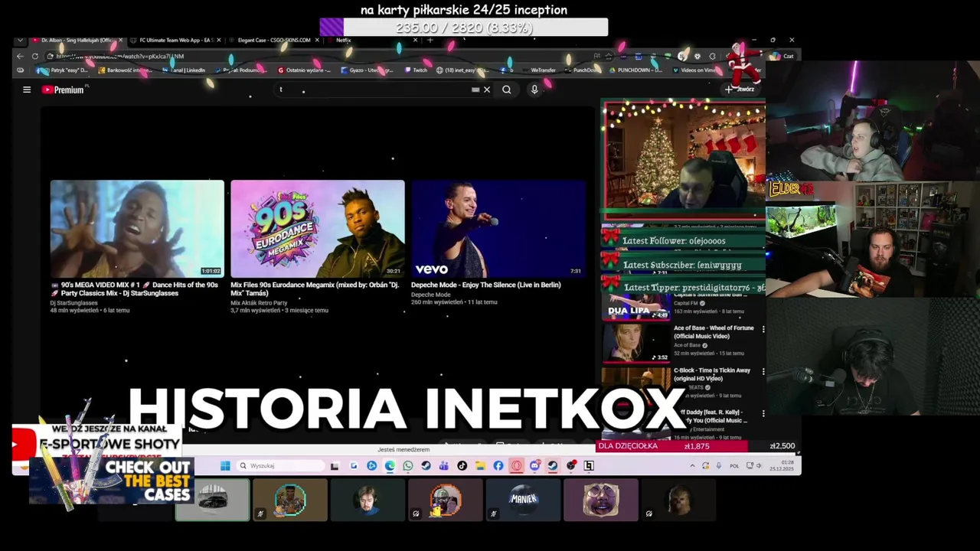This screenshot has height=551, width=980.
Task: Expand hidden system tray icons chevron
Action: (692, 466)
